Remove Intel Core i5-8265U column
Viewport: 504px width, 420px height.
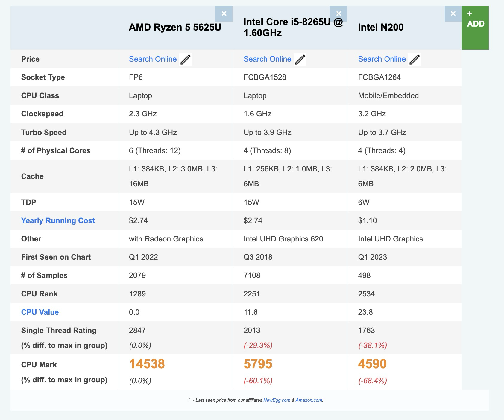[338, 14]
